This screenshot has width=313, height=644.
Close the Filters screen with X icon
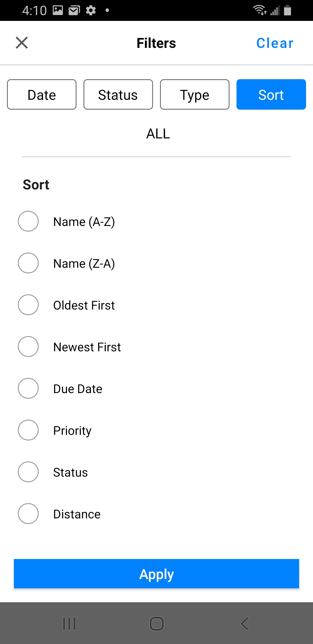coord(22,43)
